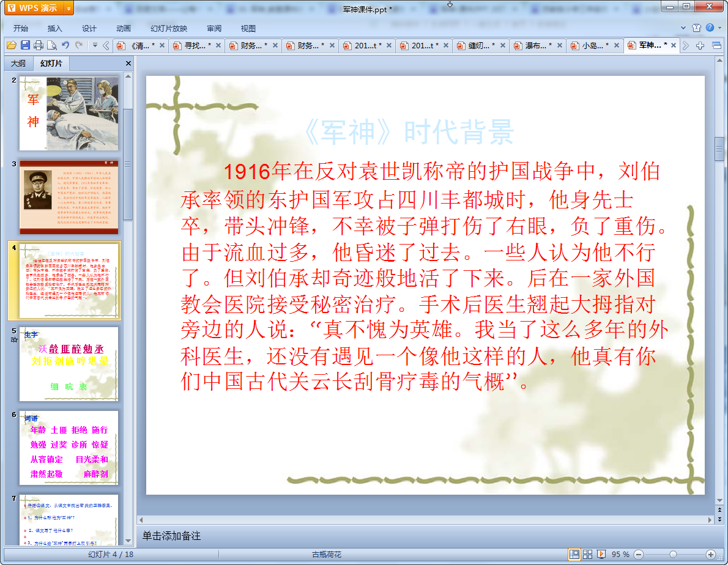Switch to slide sorter view in status bar
Screen dimensions: 728x565
(587, 555)
